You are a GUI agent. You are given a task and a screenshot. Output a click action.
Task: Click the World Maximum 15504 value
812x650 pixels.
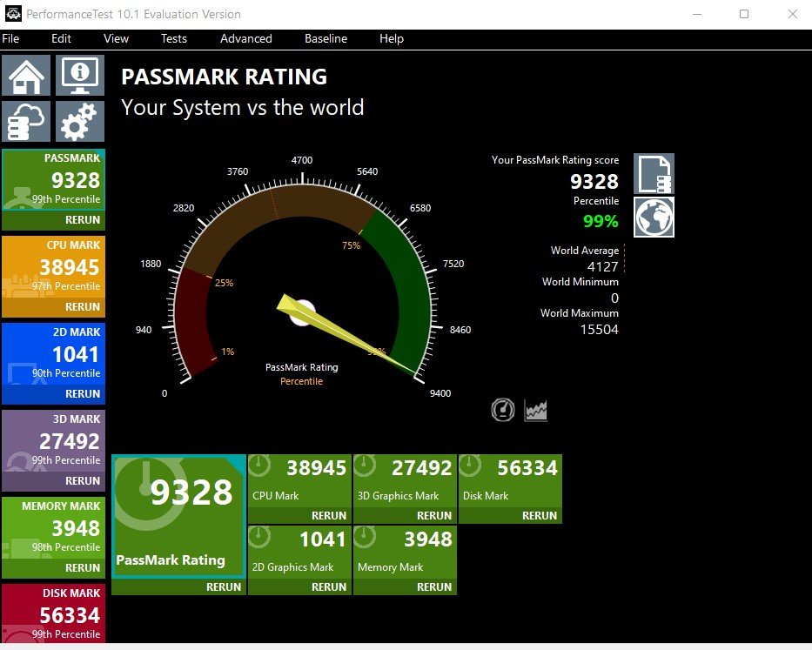tap(599, 330)
